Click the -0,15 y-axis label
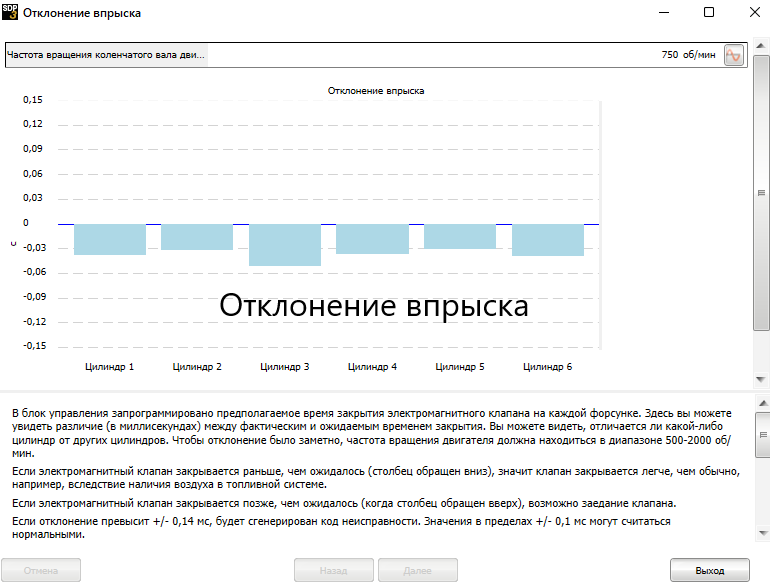Screen dimensions: 770x583 click(34, 346)
